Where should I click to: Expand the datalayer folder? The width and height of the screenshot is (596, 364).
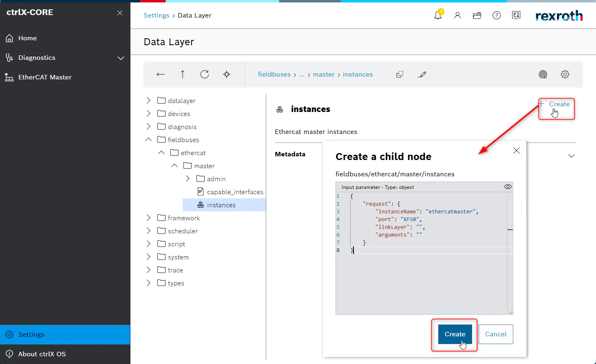pos(148,101)
